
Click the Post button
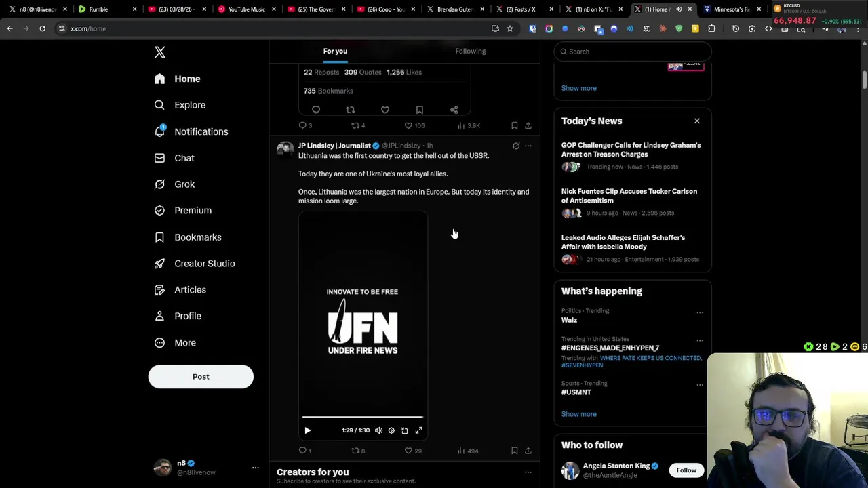coord(201,377)
